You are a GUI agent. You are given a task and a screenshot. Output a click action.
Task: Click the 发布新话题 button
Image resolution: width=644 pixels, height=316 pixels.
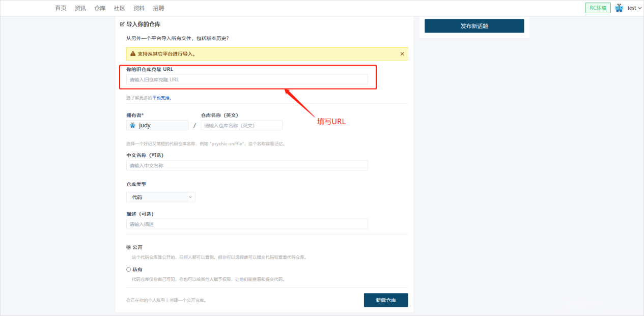[x=474, y=26]
